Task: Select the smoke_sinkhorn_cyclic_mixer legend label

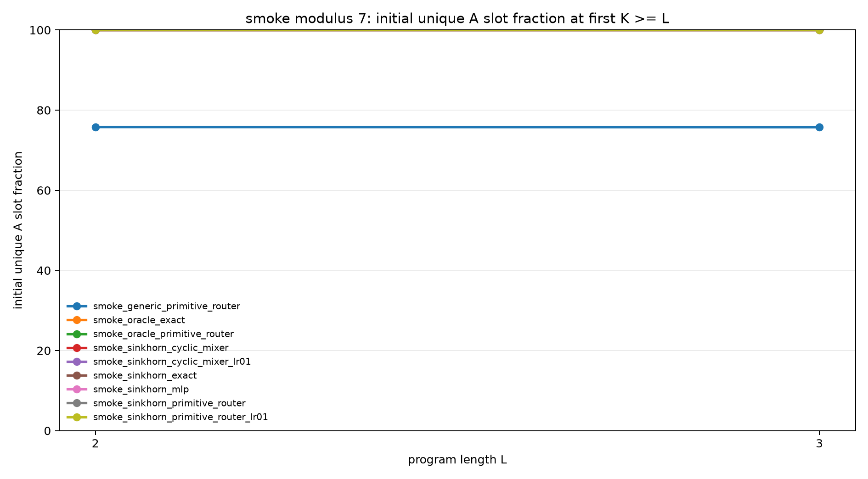Action: (x=160, y=348)
